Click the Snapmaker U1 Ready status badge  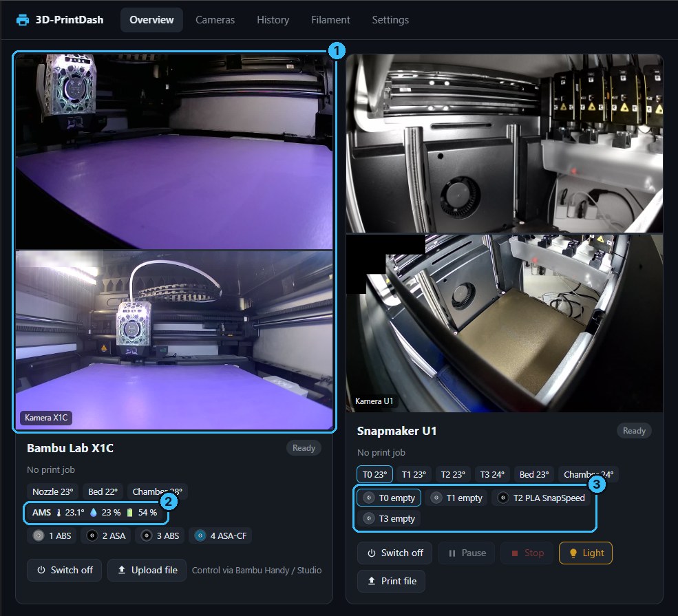[634, 431]
